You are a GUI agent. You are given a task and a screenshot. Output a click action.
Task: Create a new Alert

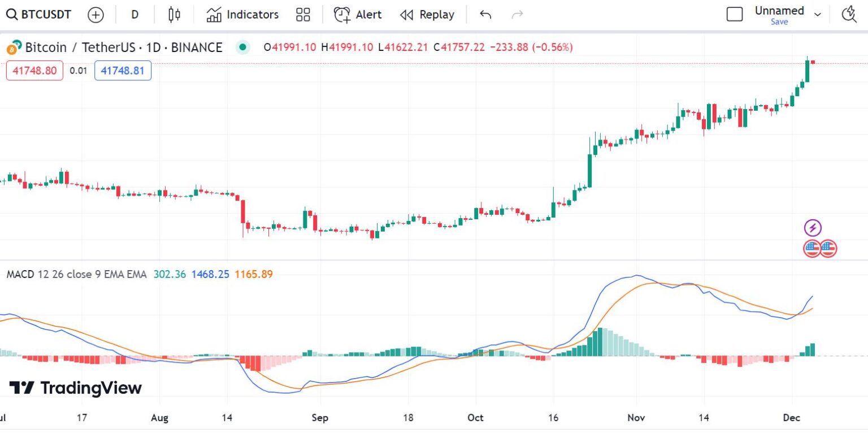[x=357, y=15]
